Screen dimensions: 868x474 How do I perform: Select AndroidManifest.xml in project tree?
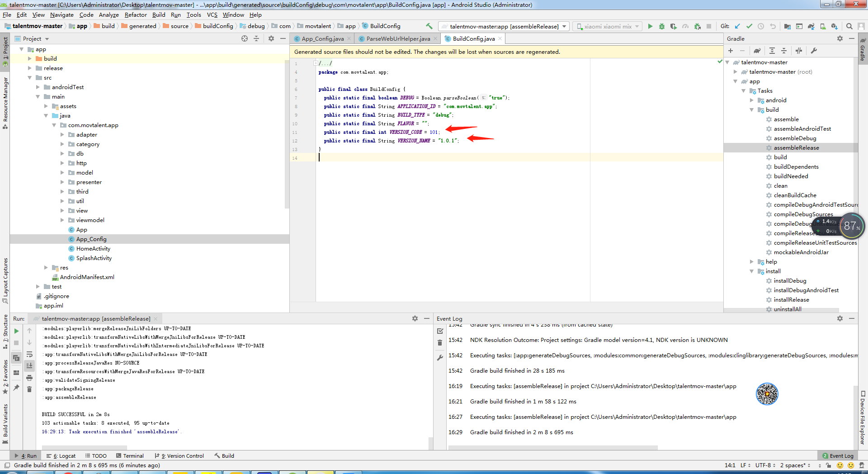[87, 277]
